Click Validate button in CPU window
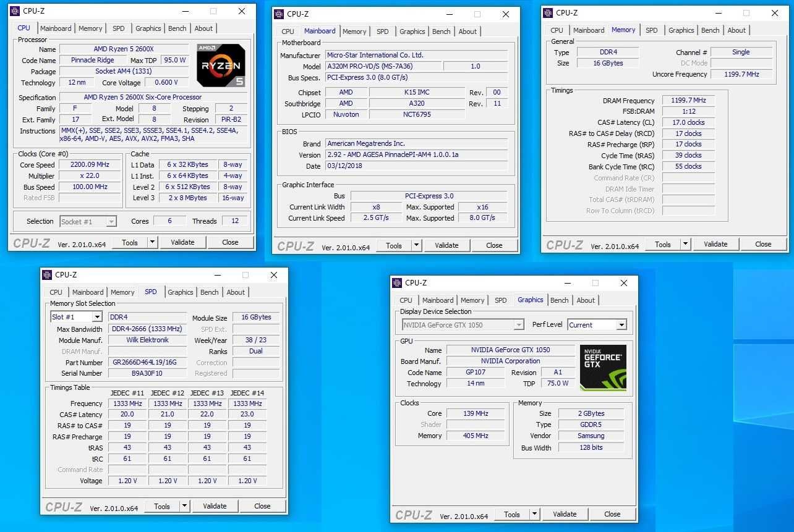794x532 pixels. [182, 242]
